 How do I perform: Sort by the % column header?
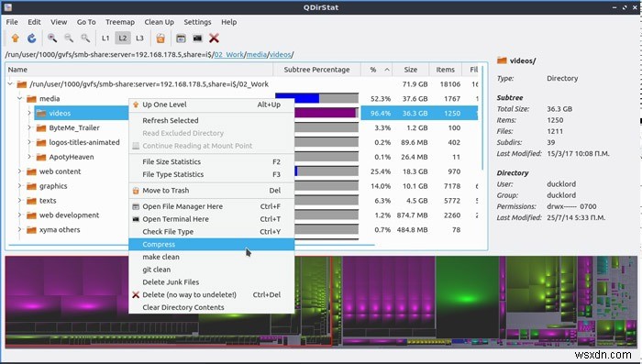coord(376,70)
